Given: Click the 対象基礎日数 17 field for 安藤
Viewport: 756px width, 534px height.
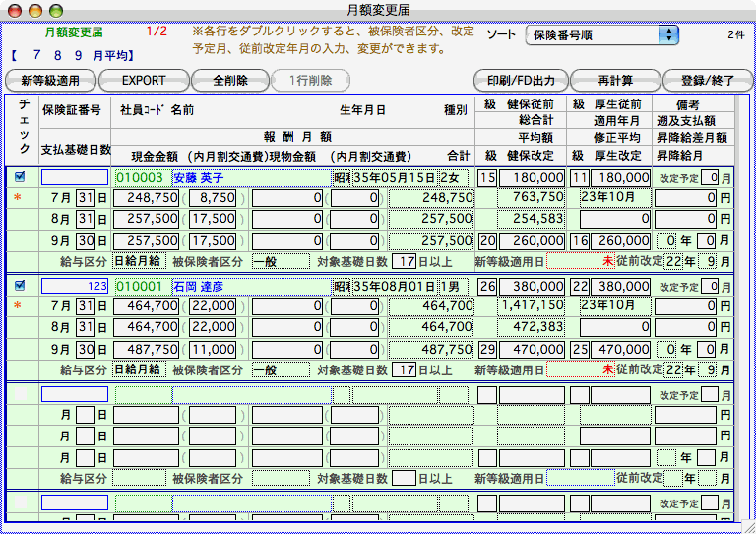Looking at the screenshot, I should tap(404, 261).
